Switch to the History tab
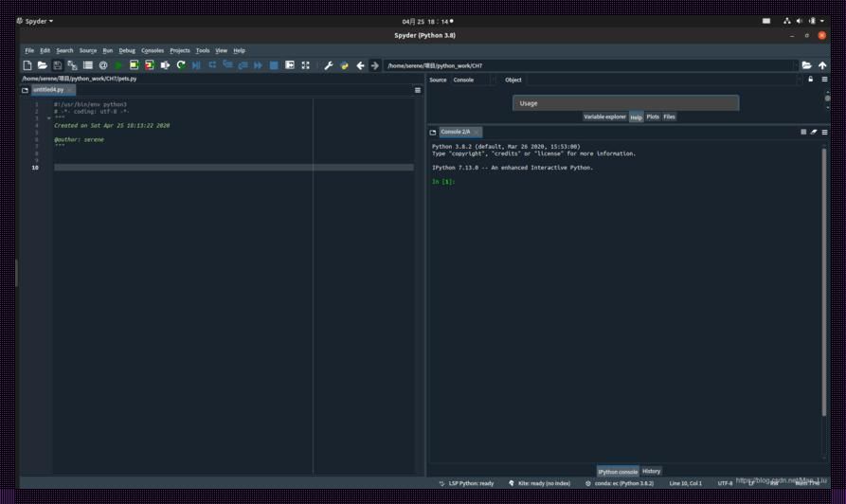Viewport: 846px width, 504px height. [x=651, y=471]
